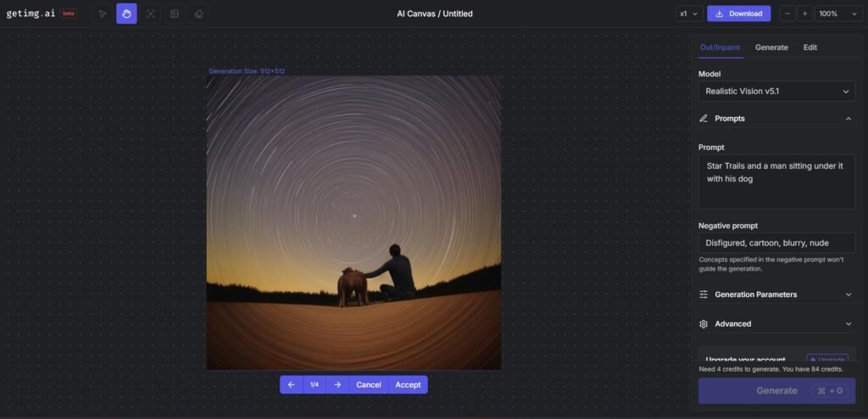The image size is (868, 419).
Task: Activate the hand pan tool
Action: click(126, 14)
